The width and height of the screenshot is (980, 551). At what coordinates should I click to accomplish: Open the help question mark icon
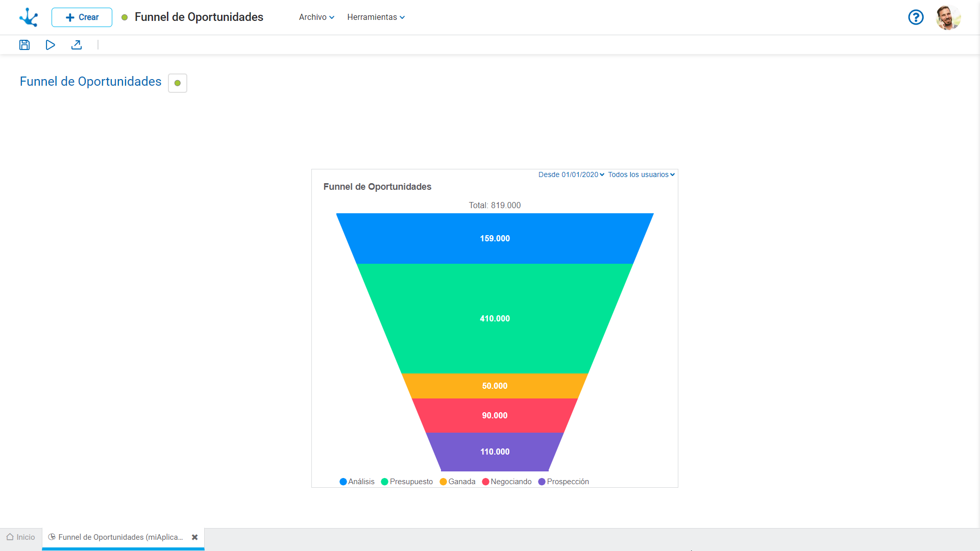[916, 17]
